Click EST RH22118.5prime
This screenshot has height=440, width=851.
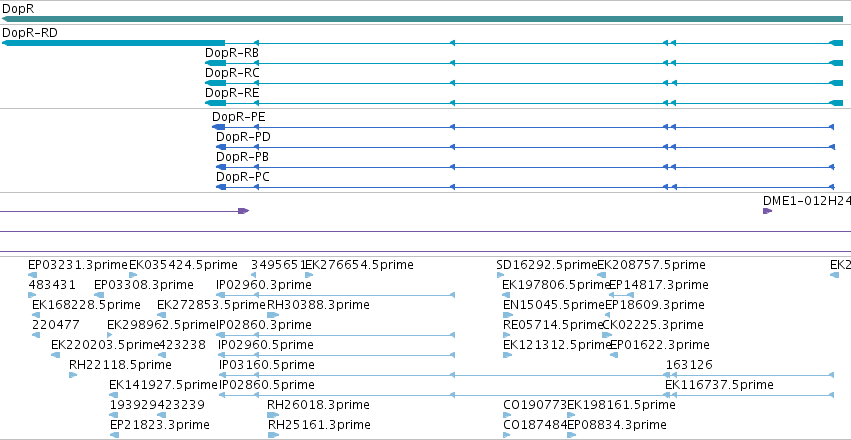[x=120, y=365]
